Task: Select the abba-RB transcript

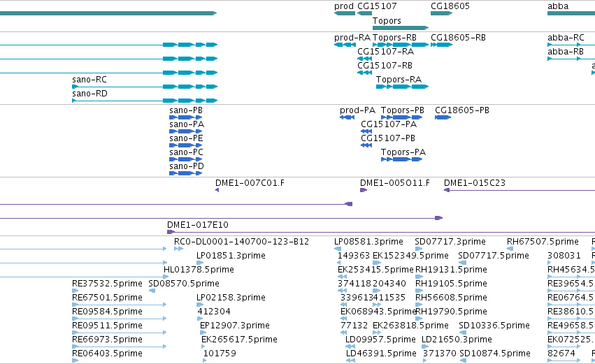Action: point(571,59)
